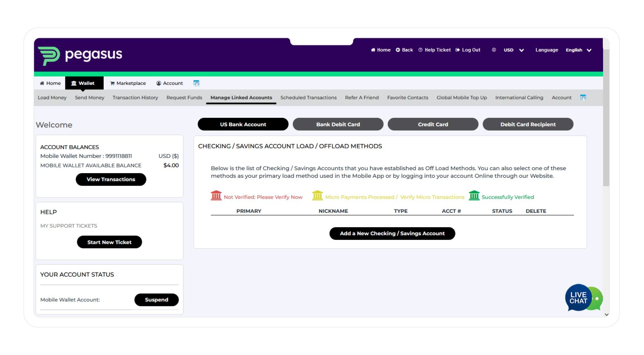Image resolution: width=644 pixels, height=355 pixels.
Task: Select the Bank Debit Card pill
Action: tap(338, 124)
